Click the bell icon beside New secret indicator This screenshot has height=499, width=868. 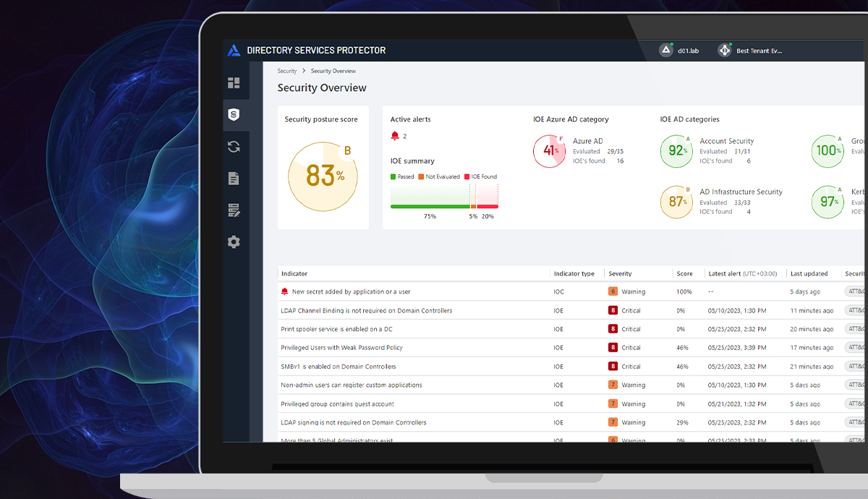point(285,291)
